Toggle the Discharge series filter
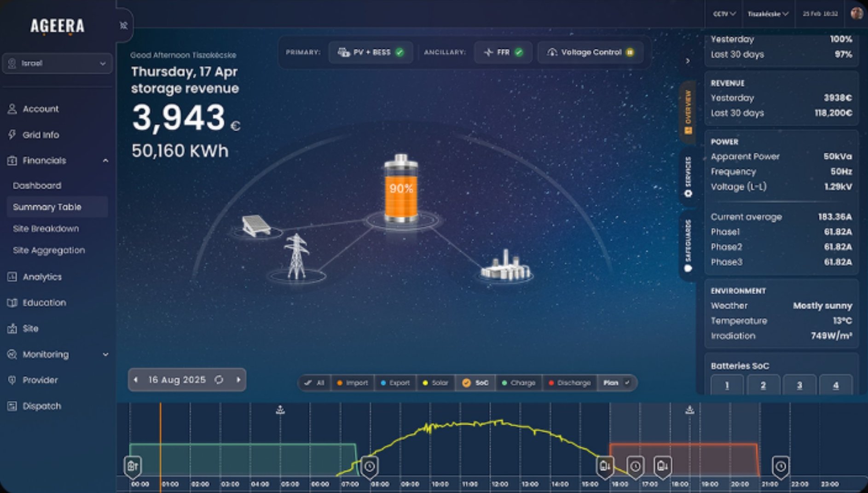The width and height of the screenshot is (868, 493). 569,383
